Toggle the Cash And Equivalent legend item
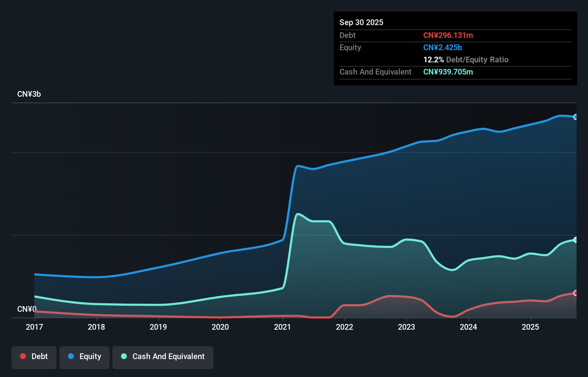588x377 pixels. (x=163, y=357)
